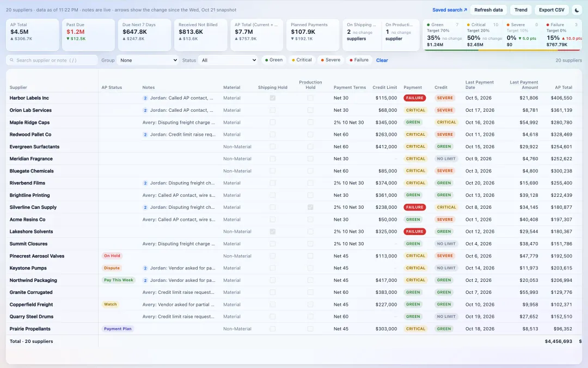Click the FAILURE payment badge for Lakeshore Solvents
Image resolution: width=588 pixels, height=368 pixels.
(414, 231)
